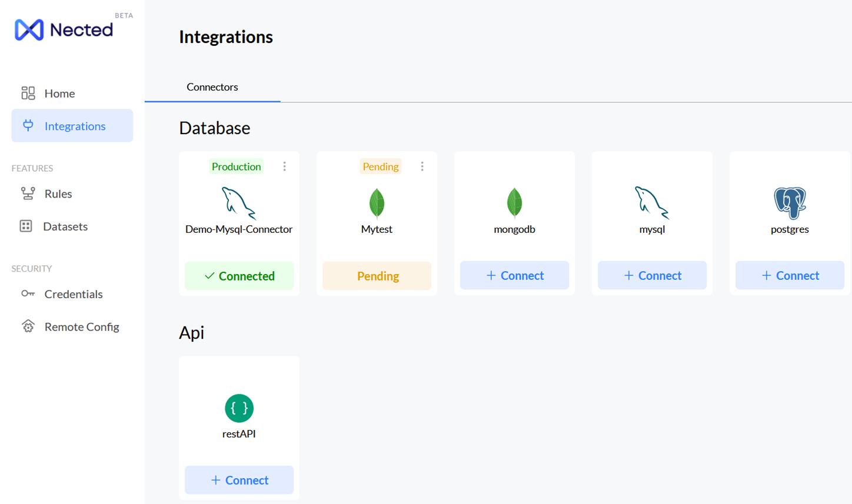Open three-dot menu on Demo-Mysql-Connector card
Screen dimensions: 852x504
(284, 166)
